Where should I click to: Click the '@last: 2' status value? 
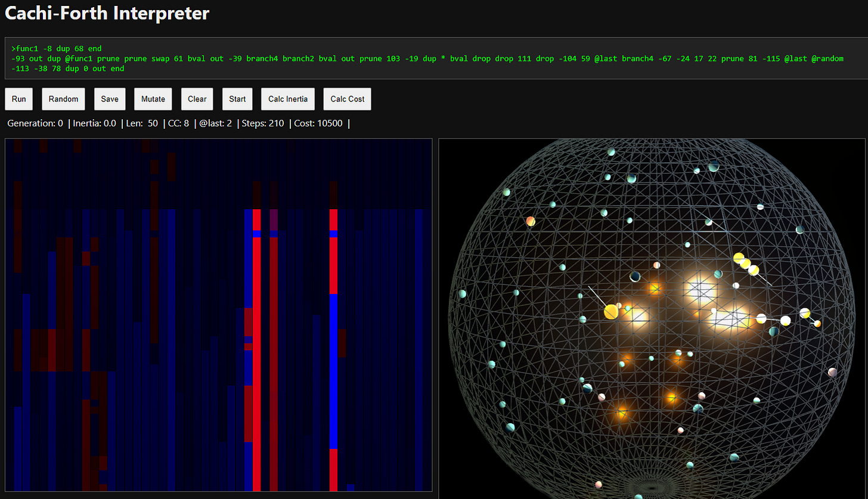click(215, 123)
